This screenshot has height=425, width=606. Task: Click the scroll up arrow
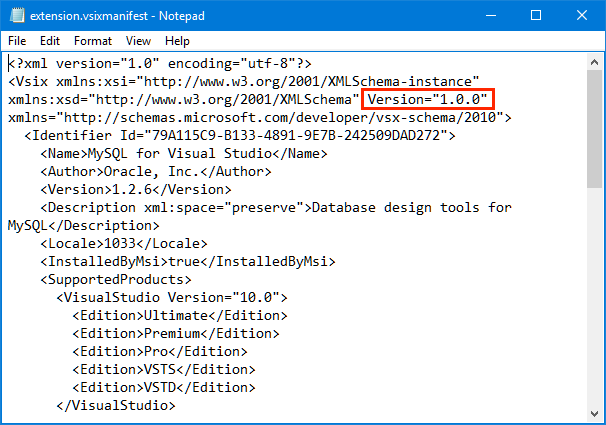(594, 62)
